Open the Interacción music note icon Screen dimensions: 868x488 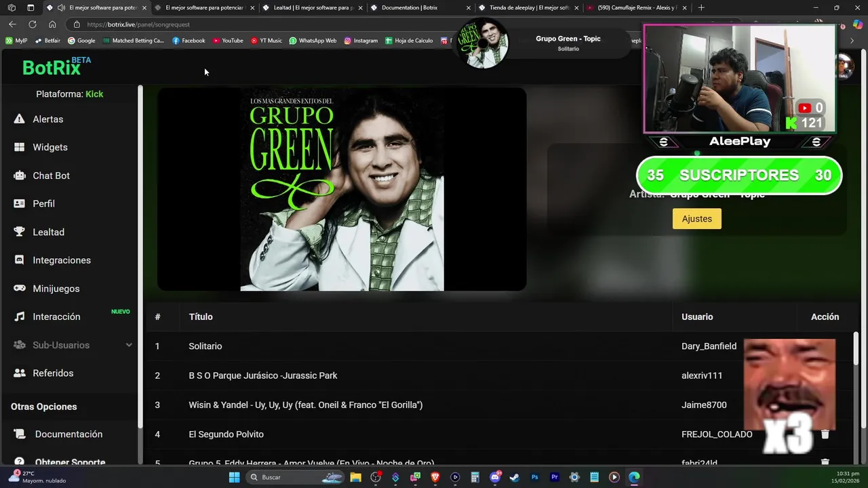19,317
